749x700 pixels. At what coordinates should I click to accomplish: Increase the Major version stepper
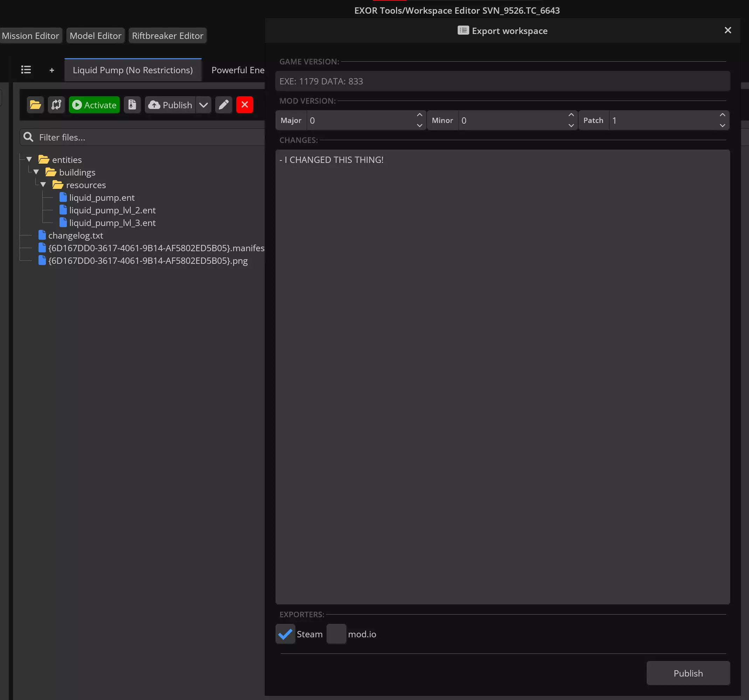[x=419, y=115]
